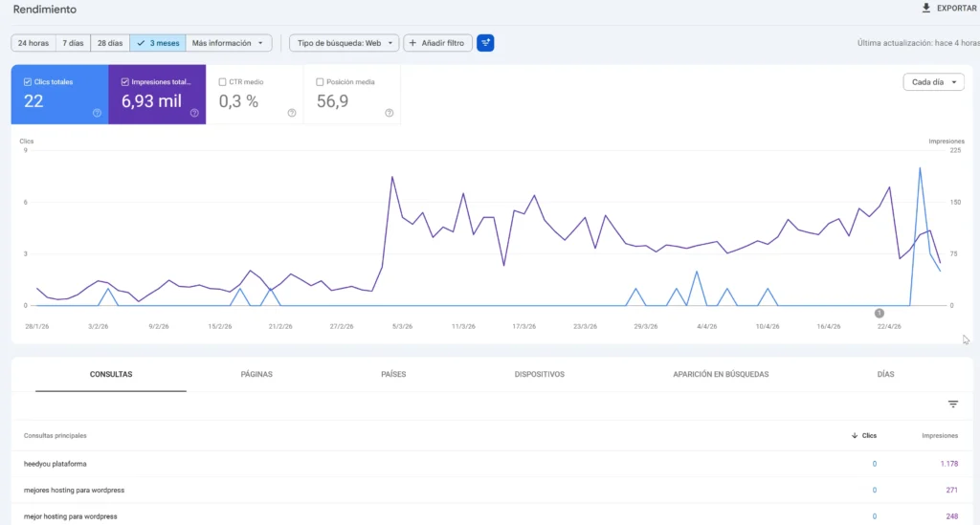Click the blue filter reset icon

[485, 43]
